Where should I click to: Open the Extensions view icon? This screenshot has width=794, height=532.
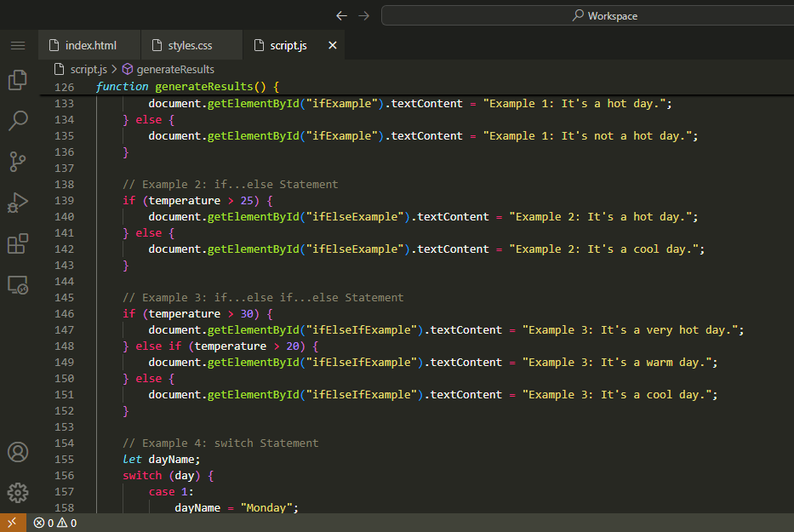coord(18,244)
